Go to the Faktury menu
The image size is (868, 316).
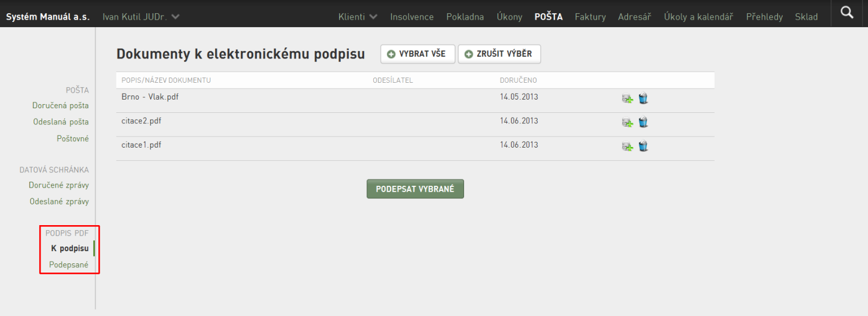tap(590, 17)
